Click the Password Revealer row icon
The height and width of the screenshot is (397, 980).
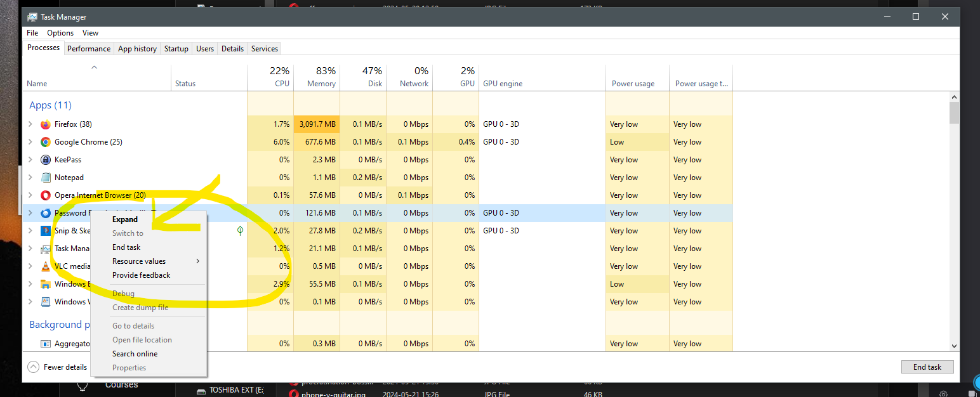coord(45,213)
